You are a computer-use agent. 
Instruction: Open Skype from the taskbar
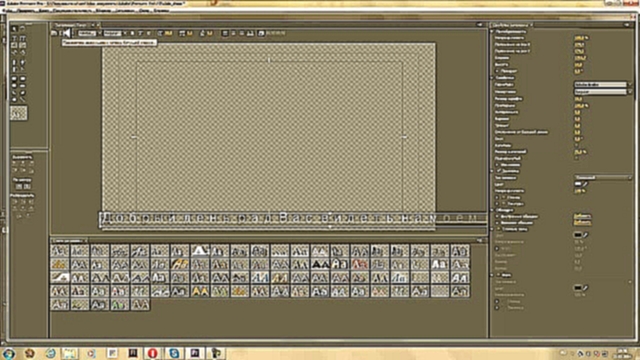click(174, 353)
